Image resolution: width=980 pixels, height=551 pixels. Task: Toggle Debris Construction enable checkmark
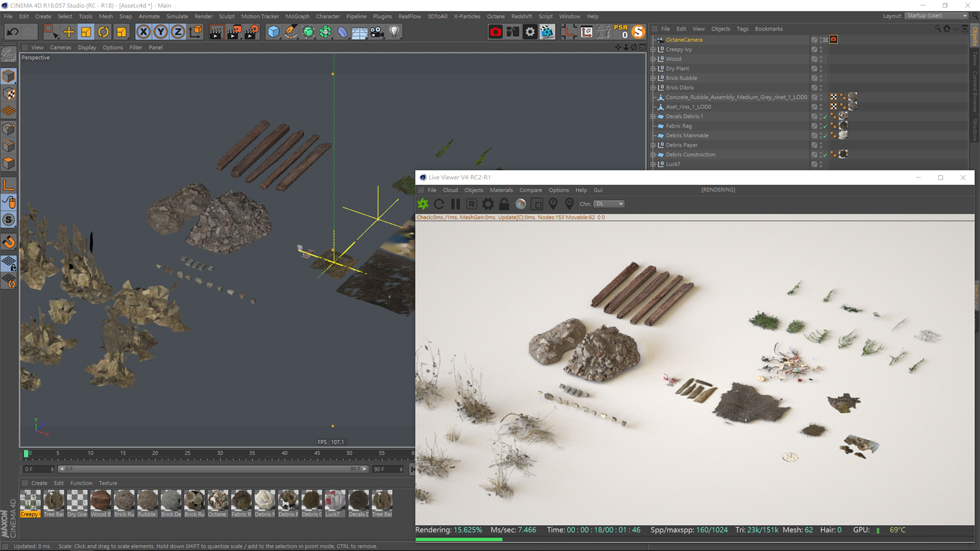825,155
